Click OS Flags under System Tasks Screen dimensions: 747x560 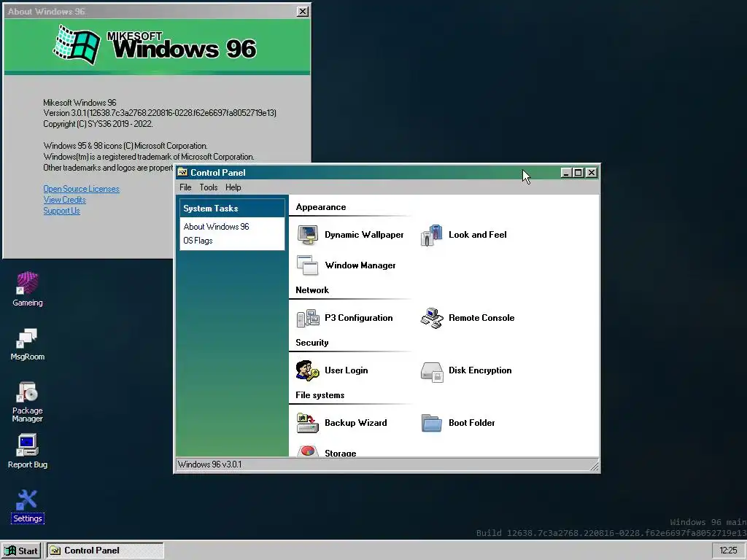pos(198,241)
